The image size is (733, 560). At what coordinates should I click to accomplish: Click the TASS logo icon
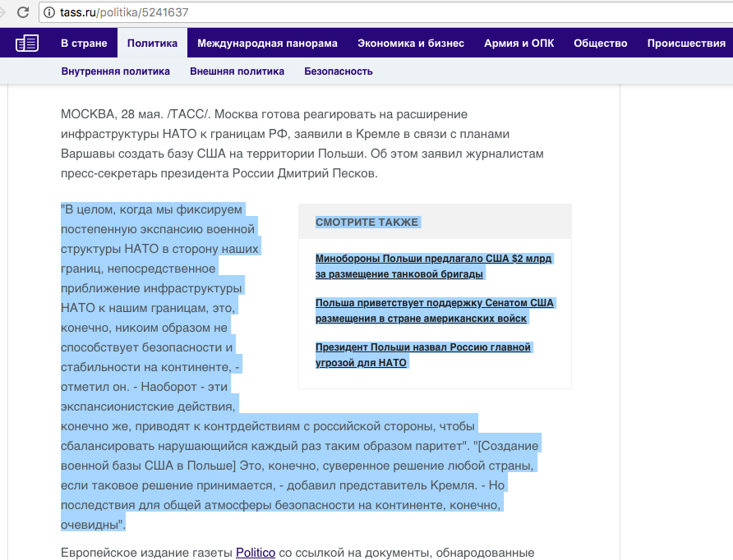pos(27,43)
